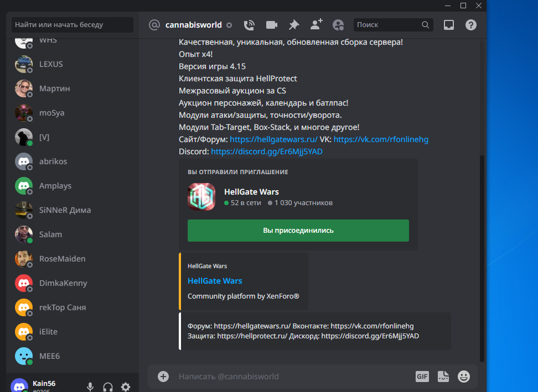Open the discord.gg/Er6Mjj5YAD invite link
Image resolution: width=538 pixels, height=392 pixels.
[x=267, y=151]
